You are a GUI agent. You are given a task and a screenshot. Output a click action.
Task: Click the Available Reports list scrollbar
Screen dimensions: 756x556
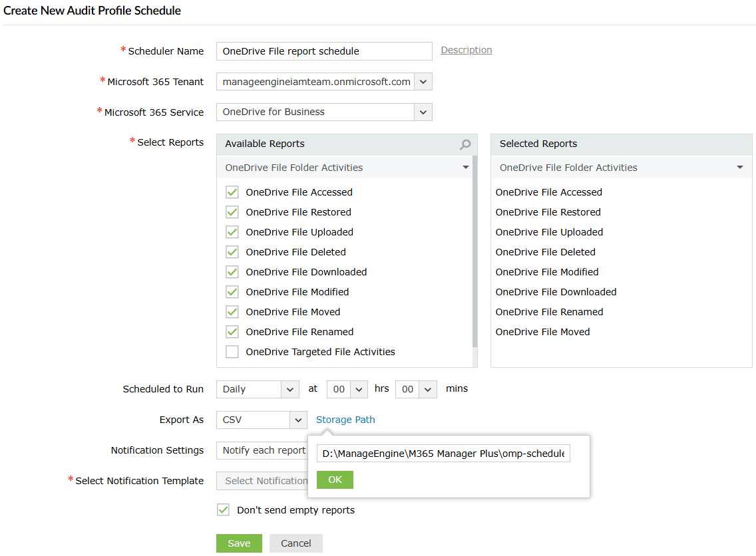(x=474, y=253)
